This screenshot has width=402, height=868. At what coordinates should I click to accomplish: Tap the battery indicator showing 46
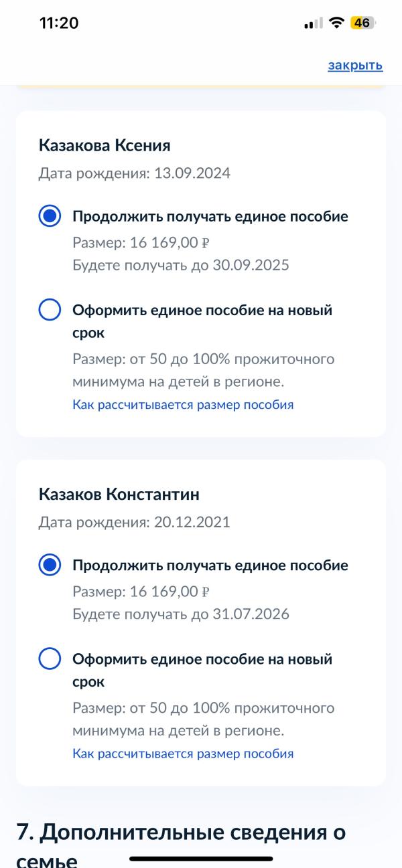click(362, 23)
